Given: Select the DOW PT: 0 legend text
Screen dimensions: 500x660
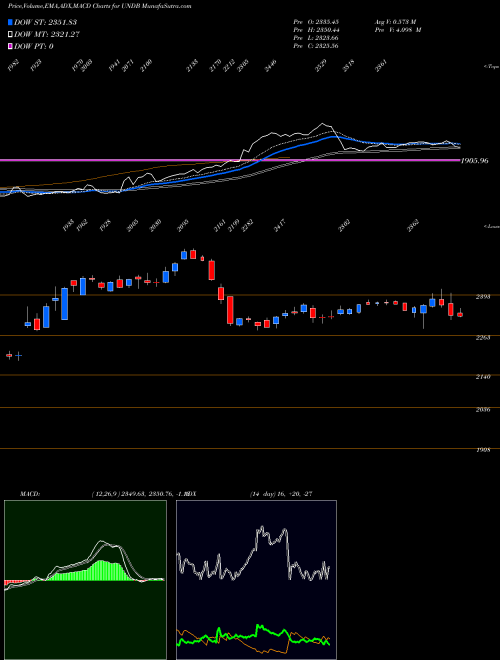Looking at the screenshot, I should pos(34,46).
